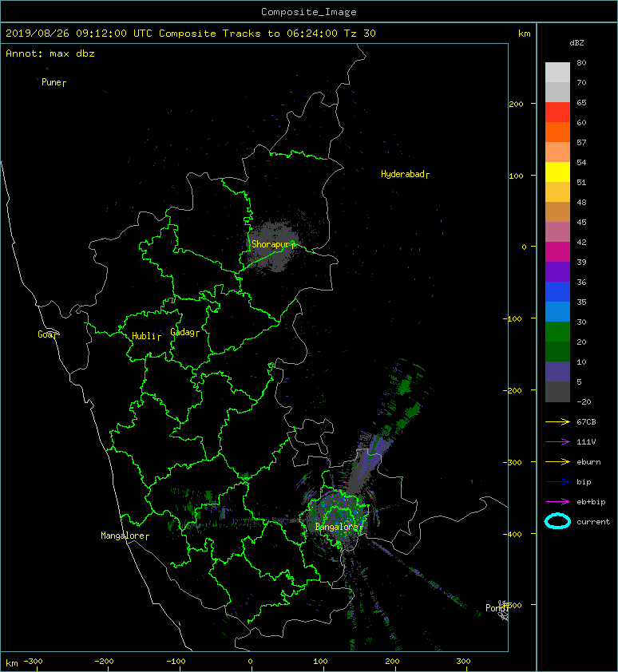This screenshot has height=672, width=618.
Task: Click the gray radar echo cluster around Shorapur
Action: [273, 245]
